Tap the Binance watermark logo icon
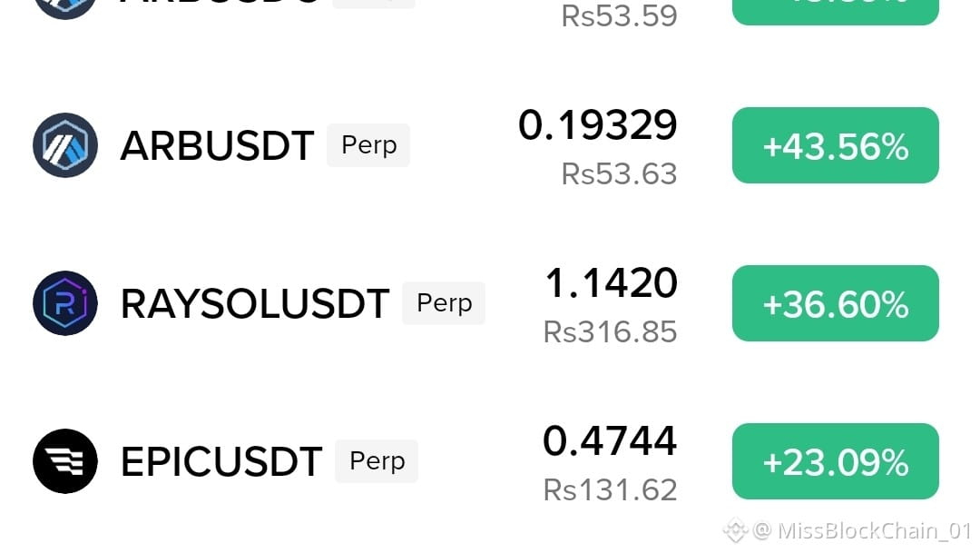Image resolution: width=980 pixels, height=553 pixels. pos(736,530)
